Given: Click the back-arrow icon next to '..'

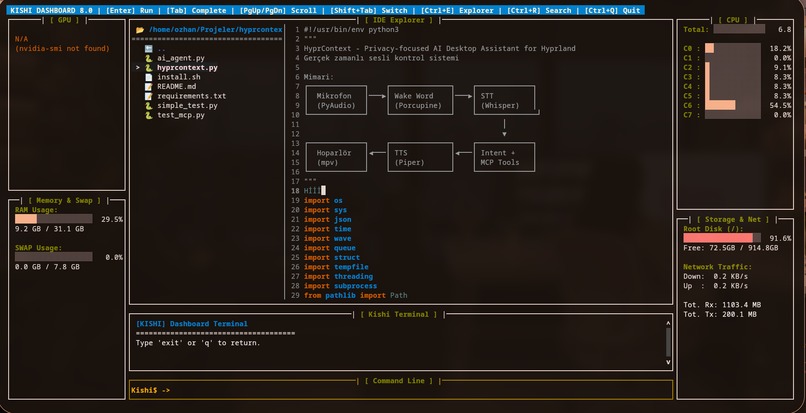Looking at the screenshot, I should (x=149, y=49).
